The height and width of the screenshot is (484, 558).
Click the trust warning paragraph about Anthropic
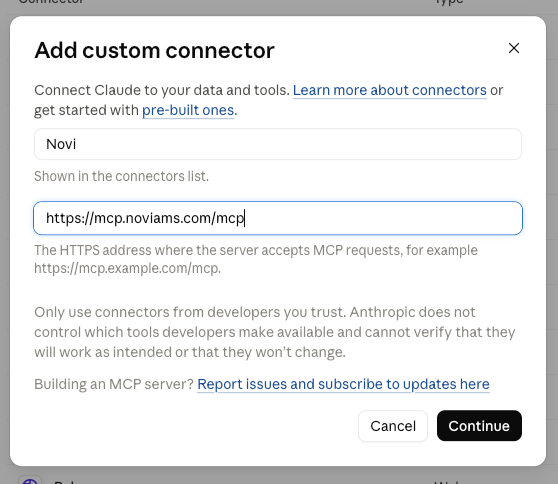point(275,332)
